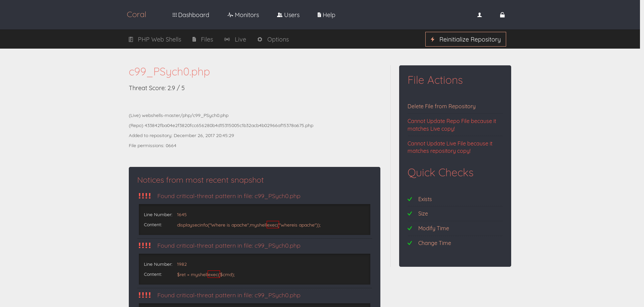Screen dimensions: 644x307
Task: Click the unlock padlock icon
Action: click(502, 15)
